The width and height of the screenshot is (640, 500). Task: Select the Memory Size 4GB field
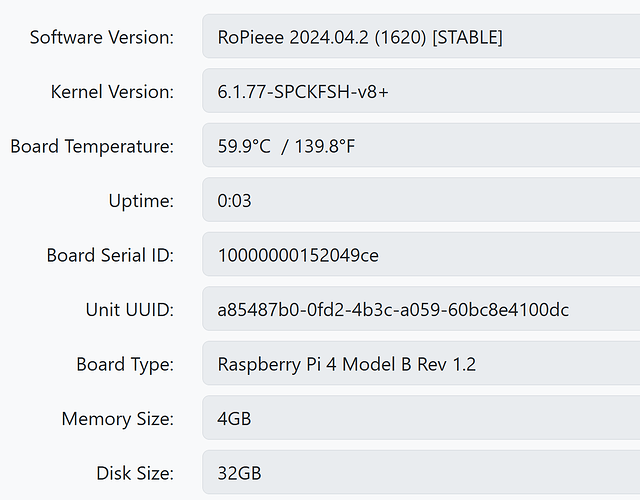[x=421, y=418]
